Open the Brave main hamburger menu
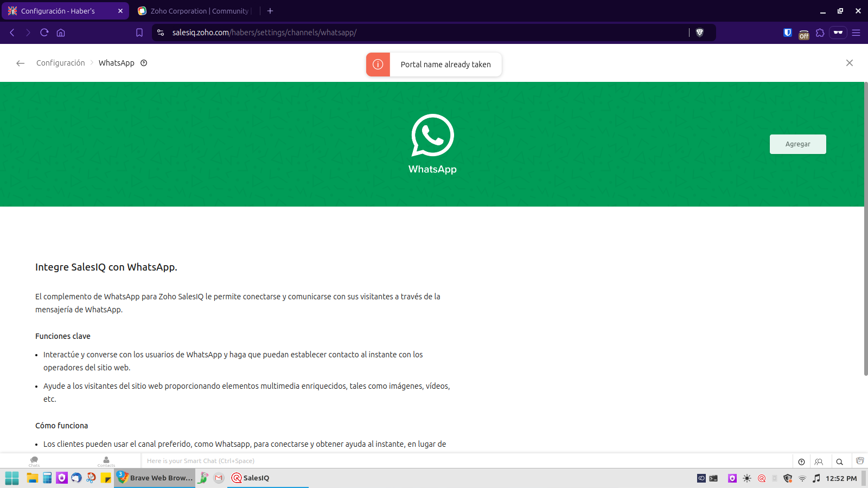The image size is (868, 488). tap(856, 33)
